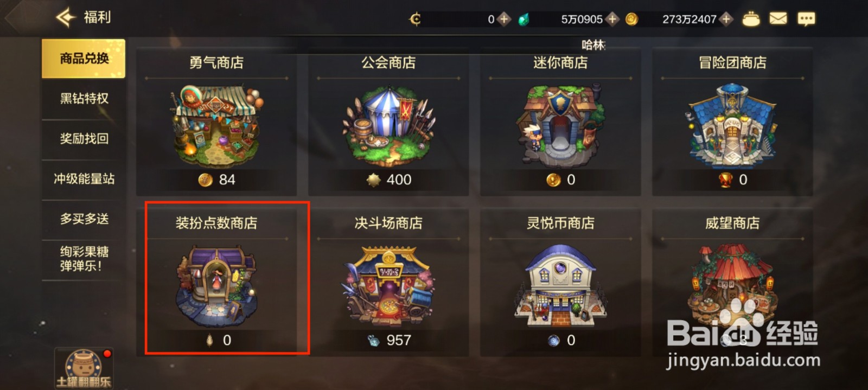
Task: Tap the plus beside the 0 coupon balance
Action: (x=504, y=20)
